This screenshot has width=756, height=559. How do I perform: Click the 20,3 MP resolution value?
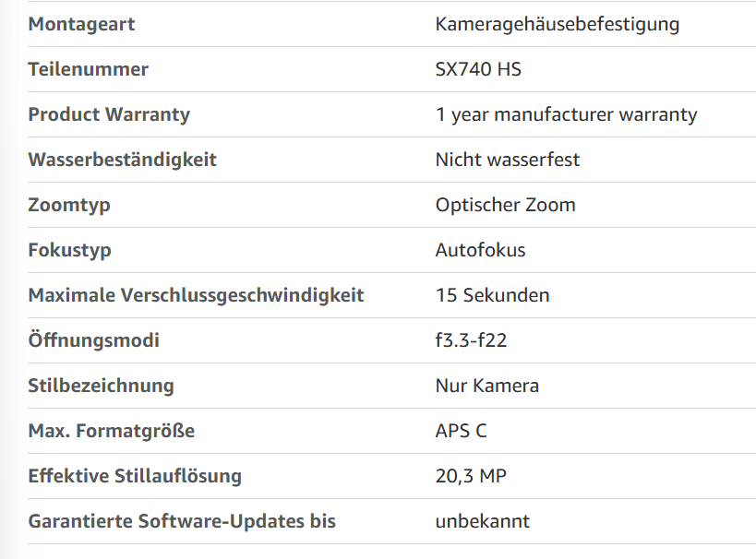pos(471,477)
